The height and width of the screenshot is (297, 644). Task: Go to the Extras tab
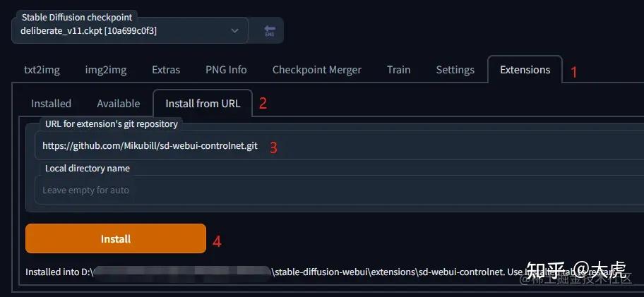click(x=166, y=70)
